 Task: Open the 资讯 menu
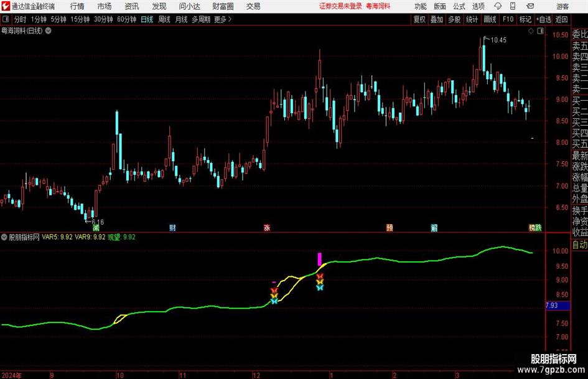pyautogui.click(x=132, y=6)
